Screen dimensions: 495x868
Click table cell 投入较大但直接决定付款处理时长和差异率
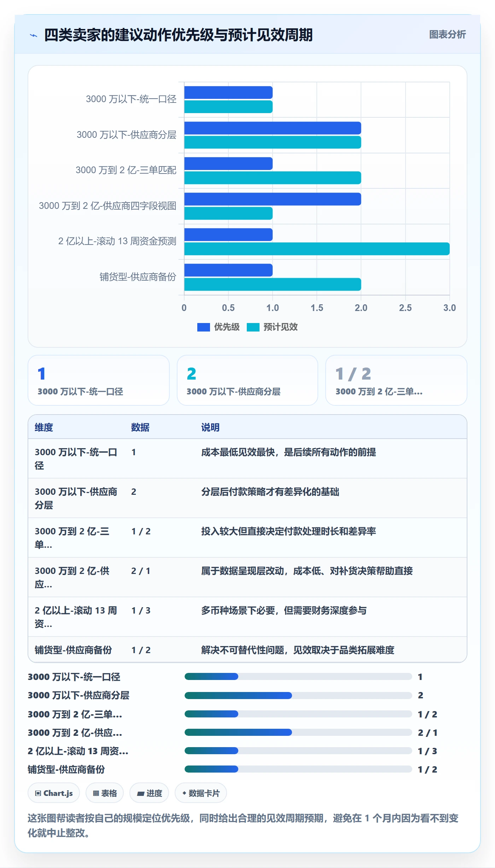(x=289, y=531)
